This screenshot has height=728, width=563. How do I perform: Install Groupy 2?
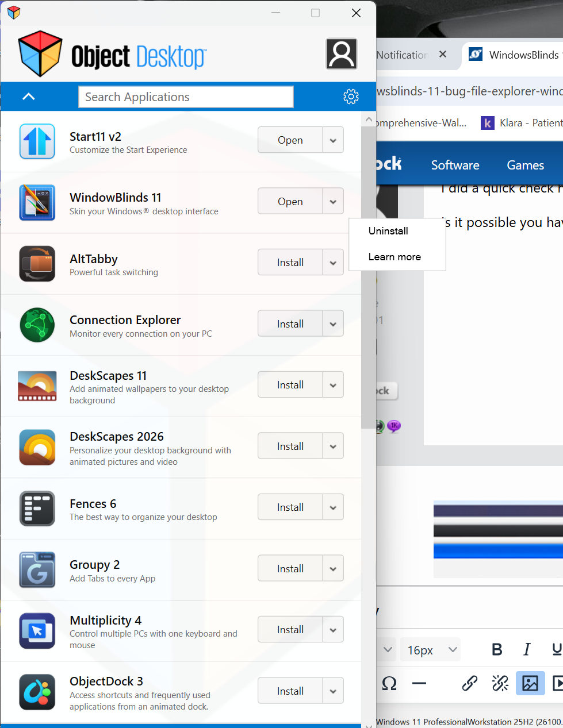coord(290,569)
